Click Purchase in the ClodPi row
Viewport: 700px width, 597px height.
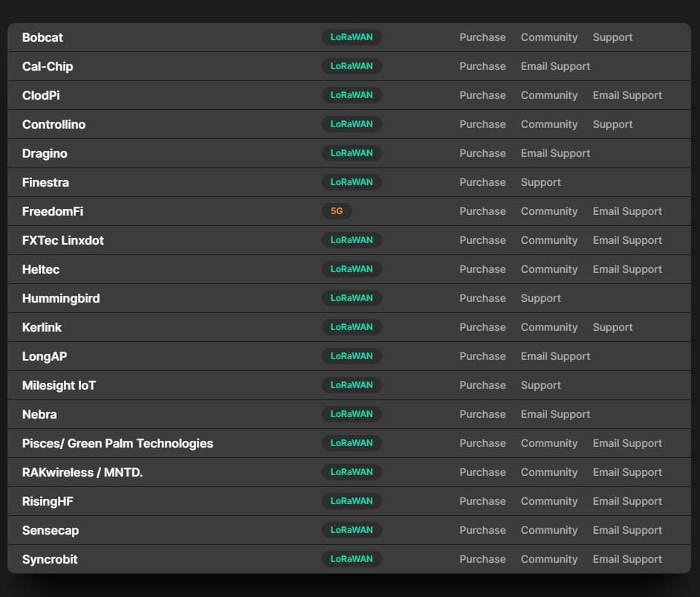[x=482, y=96]
